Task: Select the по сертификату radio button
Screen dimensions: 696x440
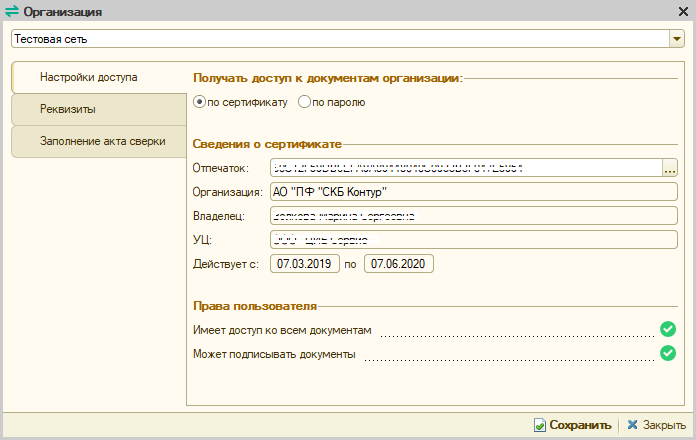Action: pos(200,102)
